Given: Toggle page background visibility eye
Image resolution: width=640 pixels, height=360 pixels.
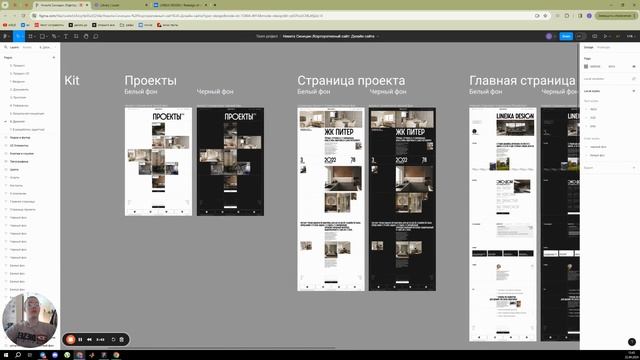Looking at the screenshot, I should (634, 67).
